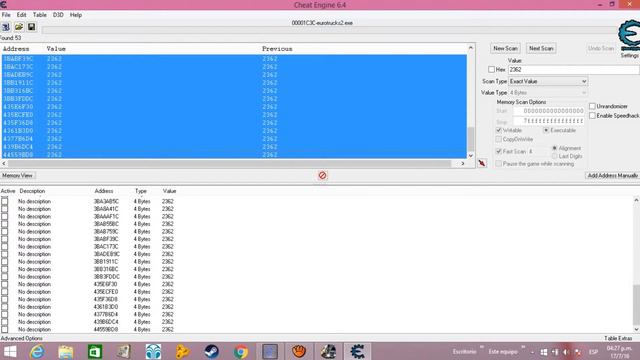Switch to Cheat Engine taskbar icon

point(357,351)
